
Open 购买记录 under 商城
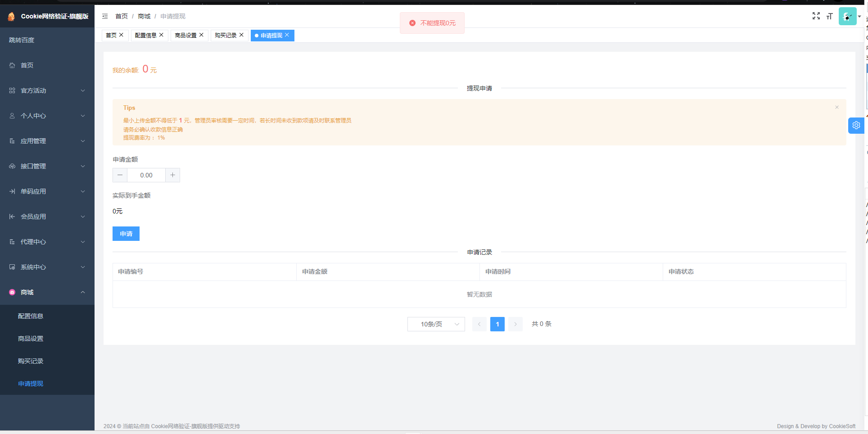click(47, 361)
